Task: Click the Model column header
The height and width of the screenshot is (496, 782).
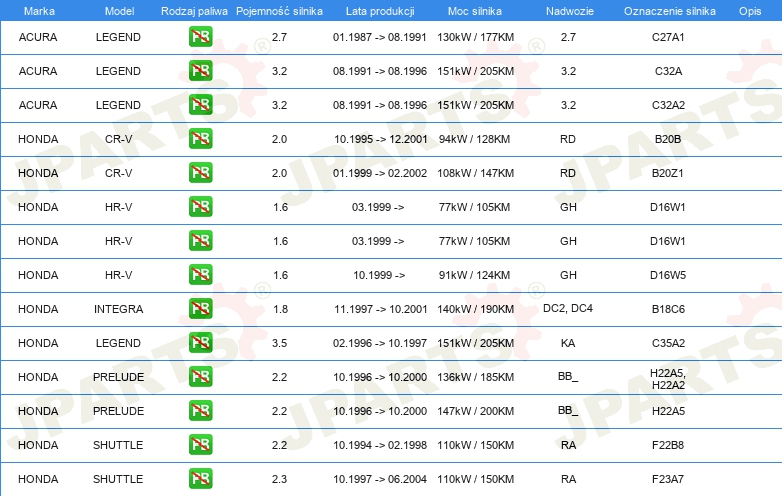Action: click(119, 11)
